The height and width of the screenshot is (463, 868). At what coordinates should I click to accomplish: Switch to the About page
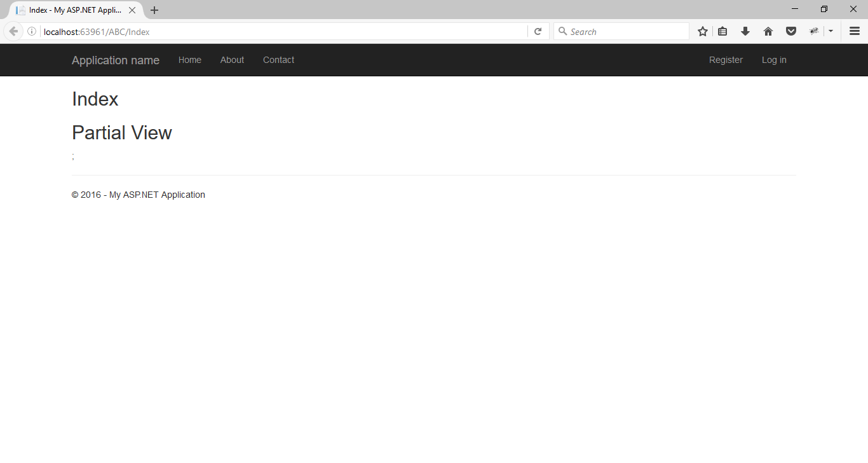(232, 60)
